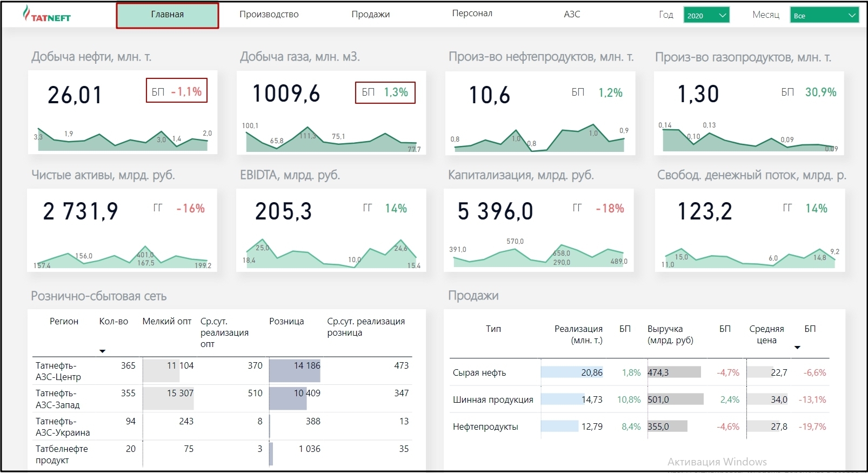
Task: Select the Татбелнефтепродукт row
Action: (x=223, y=454)
